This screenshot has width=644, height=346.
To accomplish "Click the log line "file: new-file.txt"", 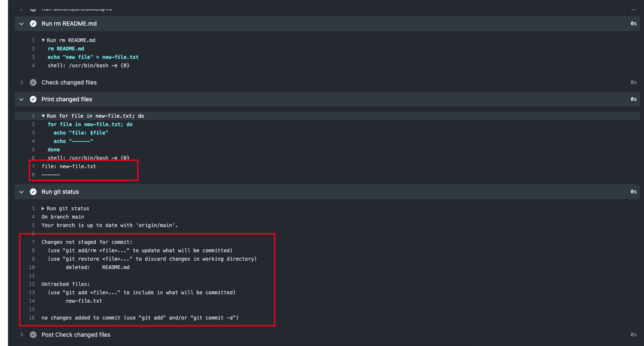I will point(68,166).
